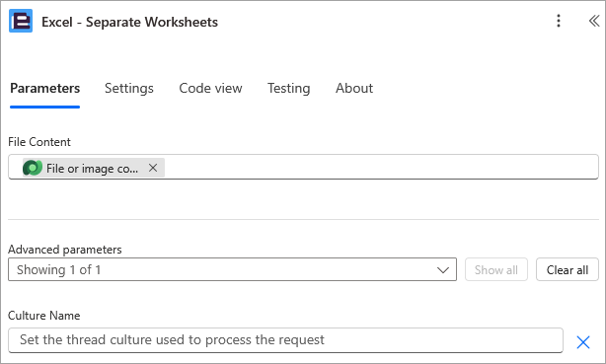Open the Code view tab
Viewport: 606px width, 364px height.
coord(210,88)
